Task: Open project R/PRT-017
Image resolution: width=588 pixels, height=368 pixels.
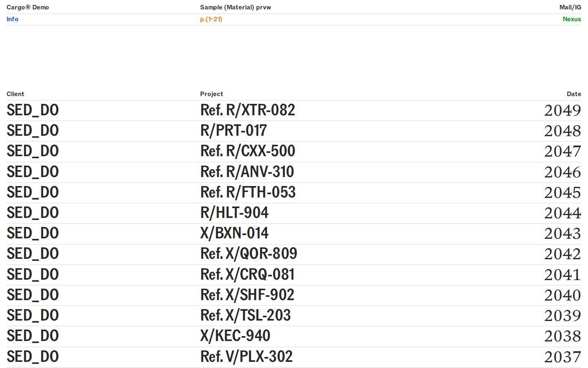Action: tap(234, 131)
